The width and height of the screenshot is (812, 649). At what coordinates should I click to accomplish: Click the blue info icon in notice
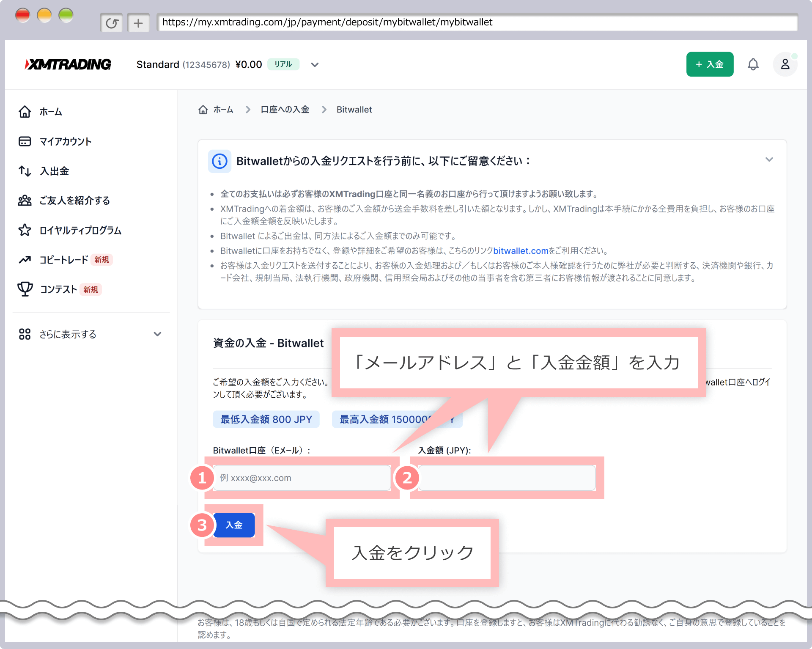tap(219, 161)
